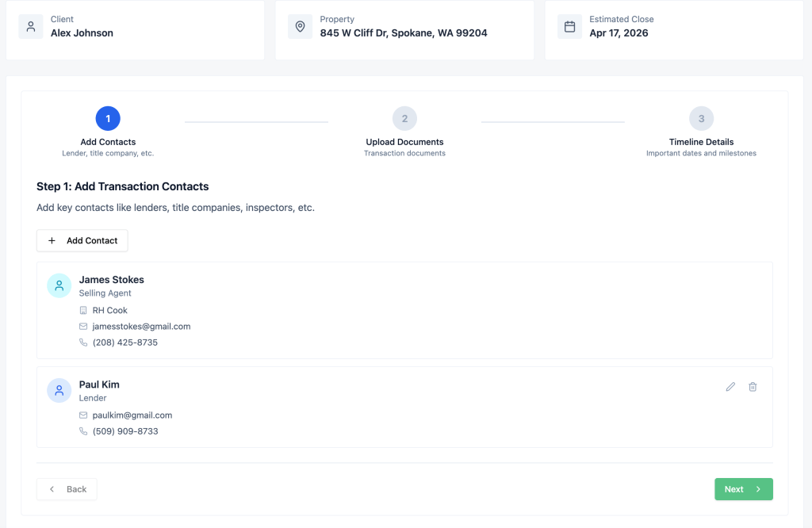
Task: Jump to step 2 Upload Documents
Action: (404, 119)
